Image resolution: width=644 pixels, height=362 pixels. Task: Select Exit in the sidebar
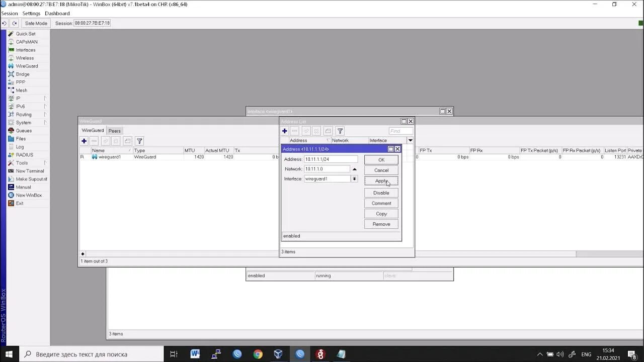(x=19, y=203)
